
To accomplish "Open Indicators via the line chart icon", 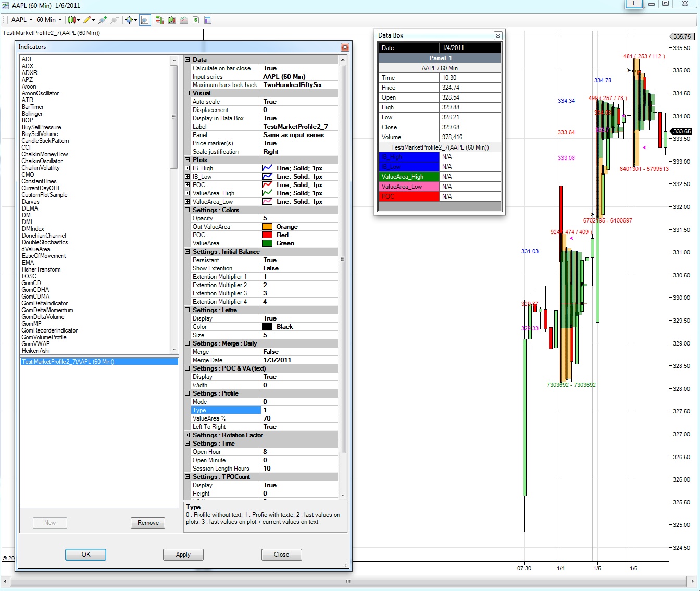I will pos(184,20).
